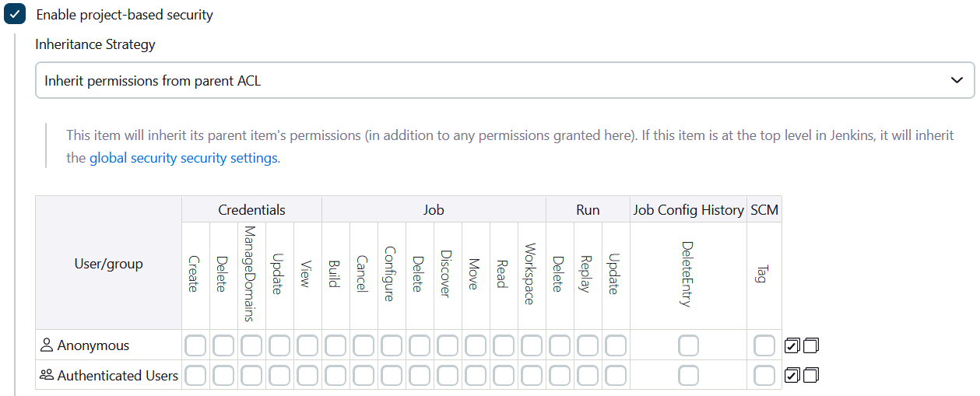The image size is (980, 396).
Task: Enable Run Replay for Authenticated Users
Action: (588, 376)
